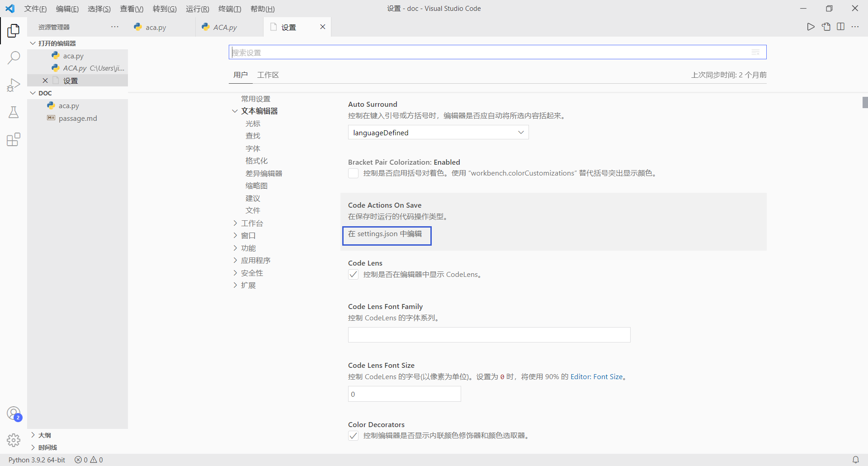Expand the 应用程序 settings section

pyautogui.click(x=235, y=260)
